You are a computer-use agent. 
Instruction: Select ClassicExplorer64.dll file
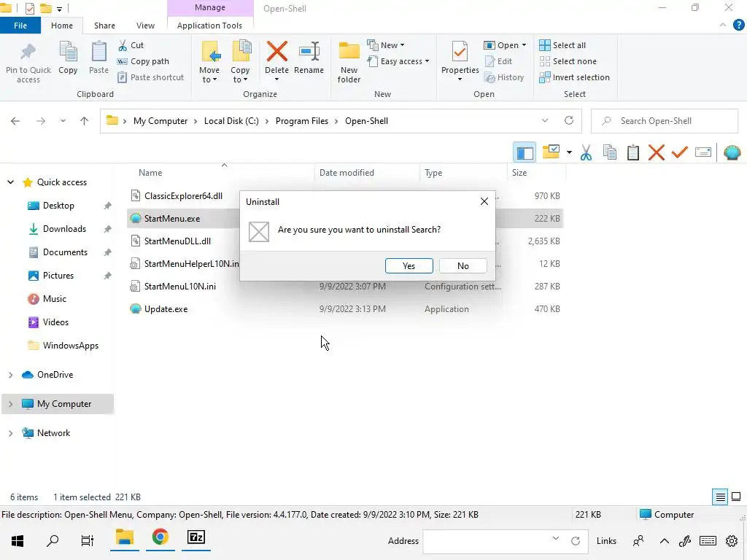pos(183,195)
